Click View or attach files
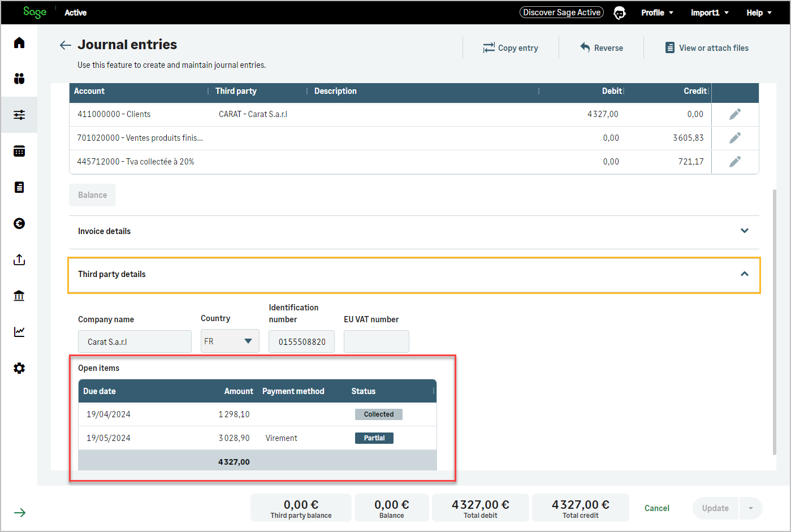 coord(707,48)
